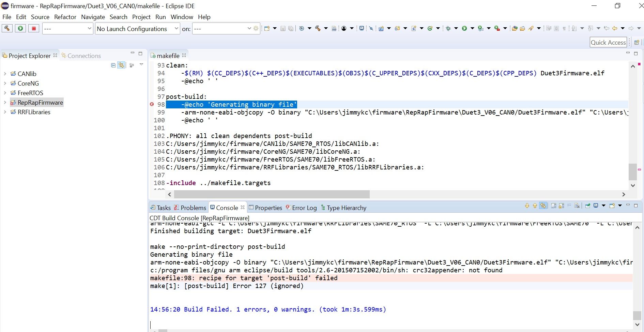
Task: Open the Type Hierarchy tab
Action: coord(343,208)
